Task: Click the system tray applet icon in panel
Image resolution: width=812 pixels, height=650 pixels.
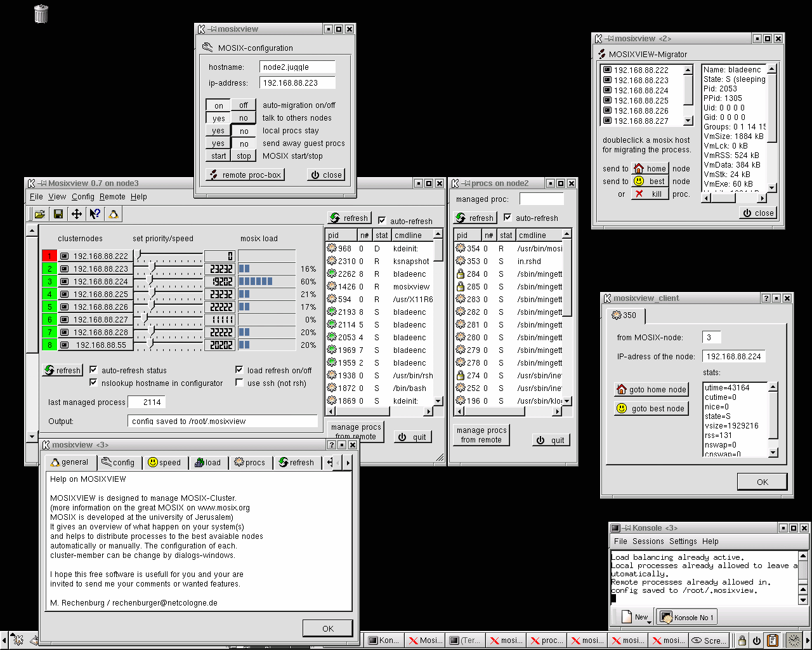Action: pyautogui.click(x=793, y=640)
